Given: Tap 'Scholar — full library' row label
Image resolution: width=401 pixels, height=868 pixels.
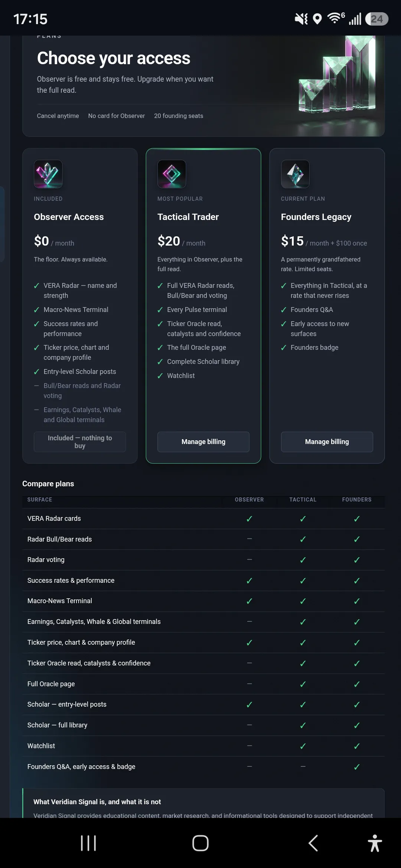Looking at the screenshot, I should click(58, 725).
